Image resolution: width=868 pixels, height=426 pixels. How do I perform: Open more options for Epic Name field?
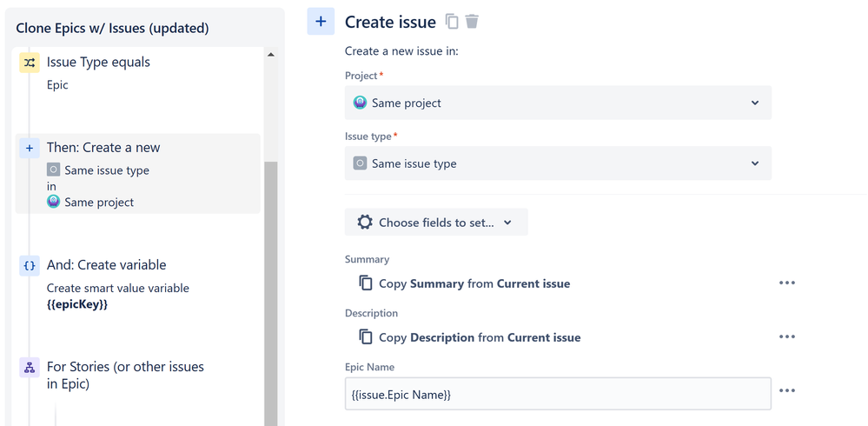[787, 391]
